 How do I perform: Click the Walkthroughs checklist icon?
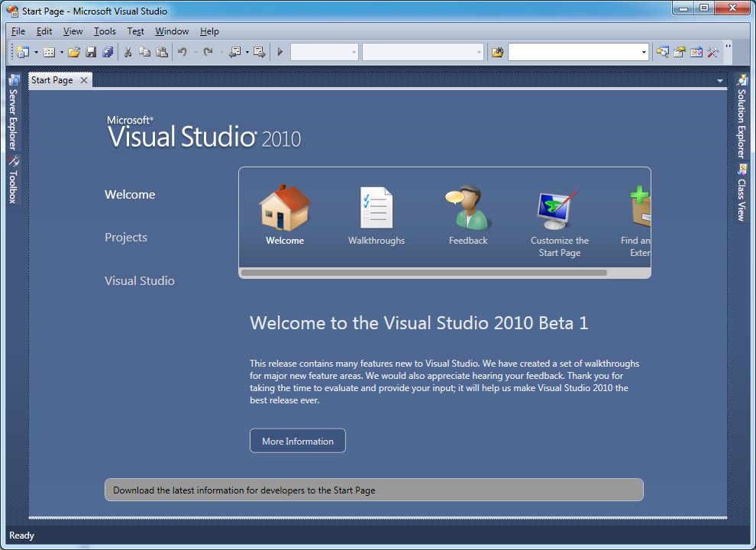[376, 208]
